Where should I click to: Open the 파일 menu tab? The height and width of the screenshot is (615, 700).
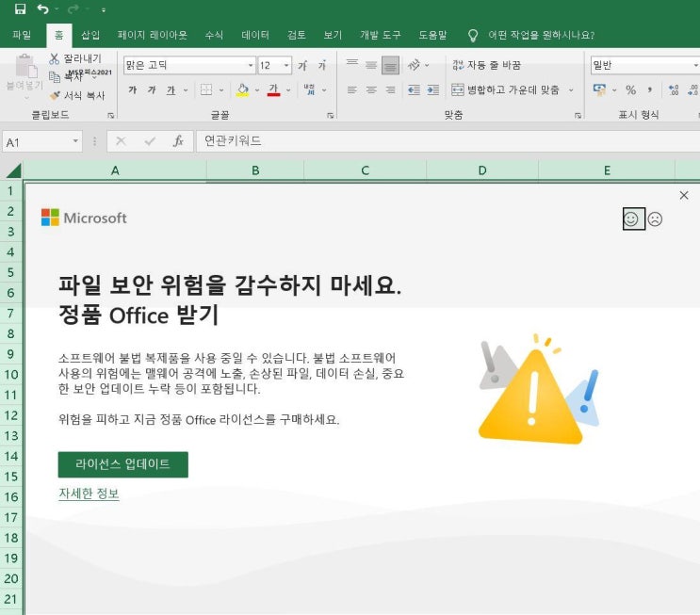tap(22, 35)
